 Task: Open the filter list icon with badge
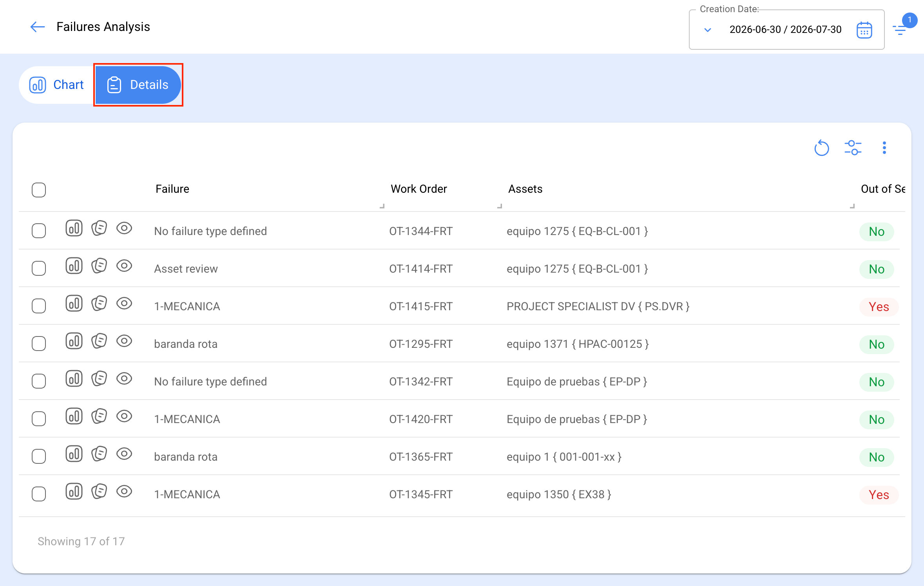(x=900, y=30)
